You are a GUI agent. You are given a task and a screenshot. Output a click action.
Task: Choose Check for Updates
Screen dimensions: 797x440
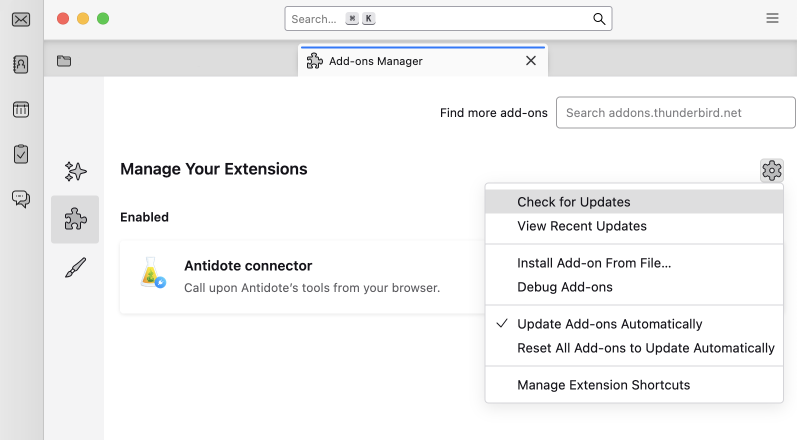(x=573, y=202)
